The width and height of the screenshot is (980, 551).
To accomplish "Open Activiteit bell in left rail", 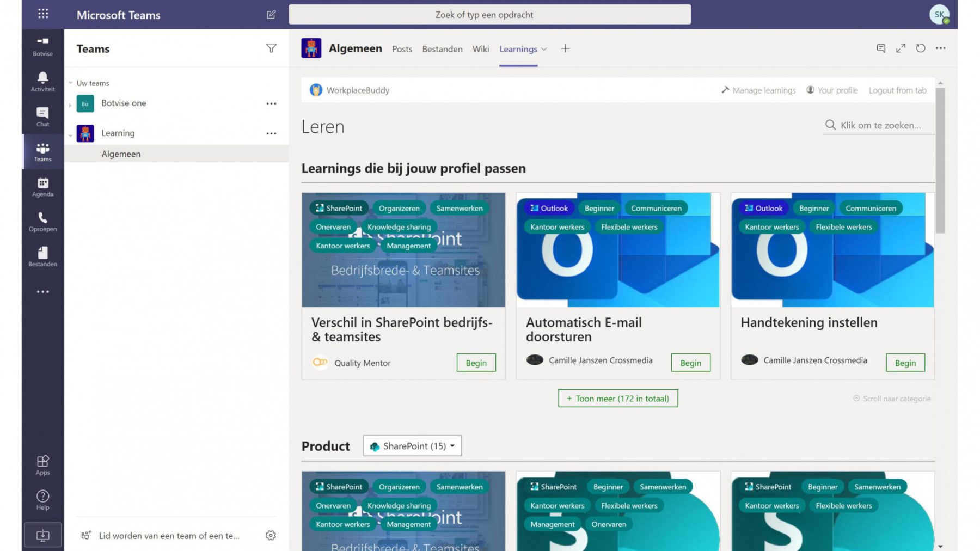I will [42, 82].
